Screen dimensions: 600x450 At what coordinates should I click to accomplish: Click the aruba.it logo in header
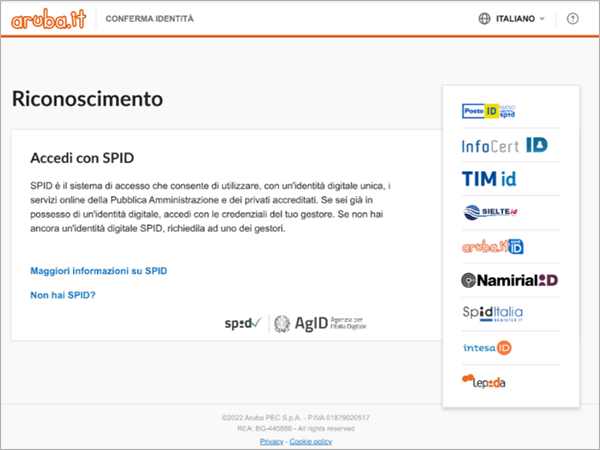point(49,19)
